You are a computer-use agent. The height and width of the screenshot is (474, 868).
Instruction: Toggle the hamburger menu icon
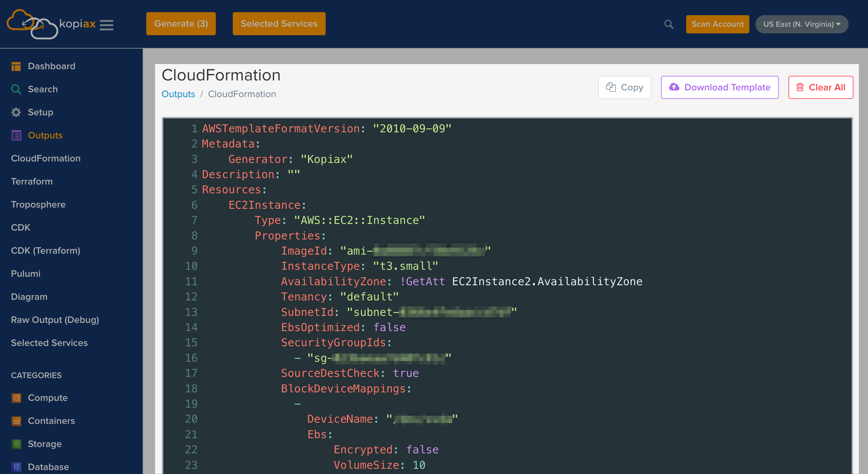107,25
